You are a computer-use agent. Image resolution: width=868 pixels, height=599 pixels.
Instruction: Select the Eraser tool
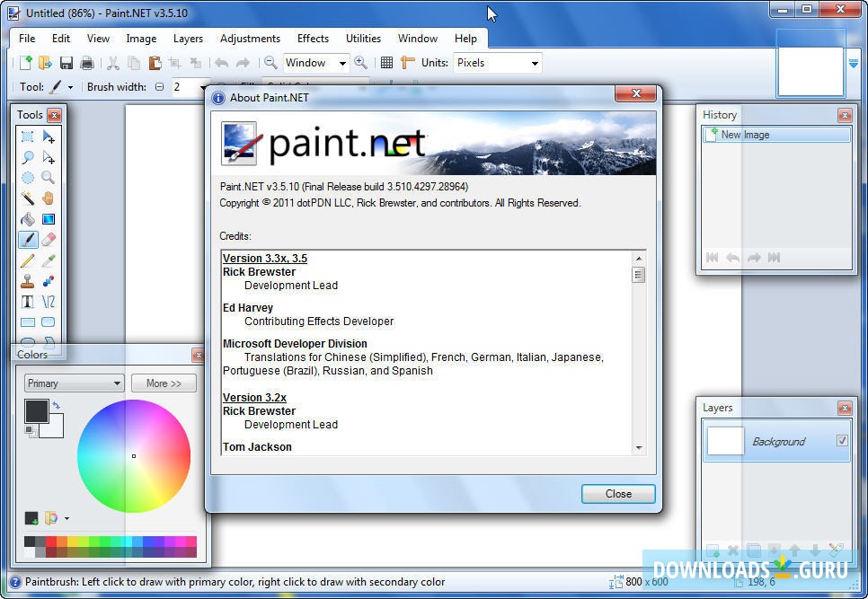pyautogui.click(x=49, y=240)
